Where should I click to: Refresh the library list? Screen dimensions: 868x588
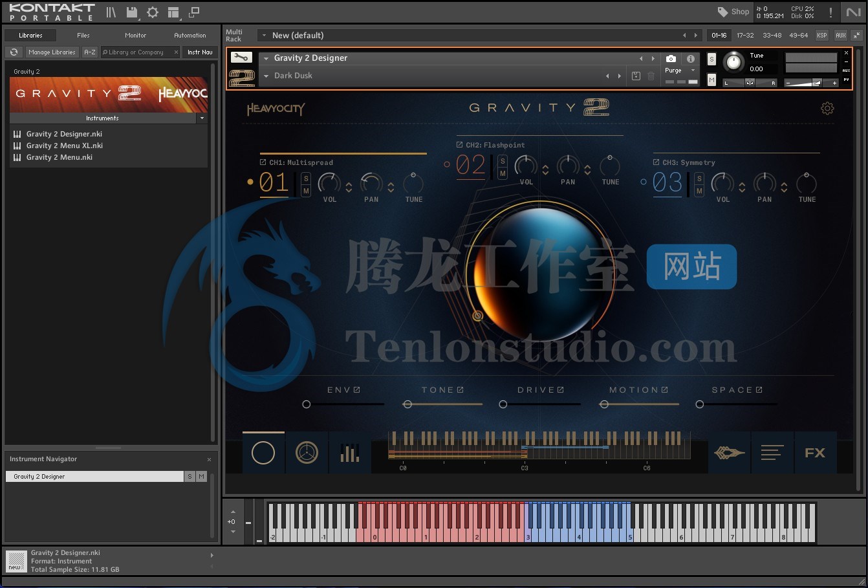pos(14,52)
